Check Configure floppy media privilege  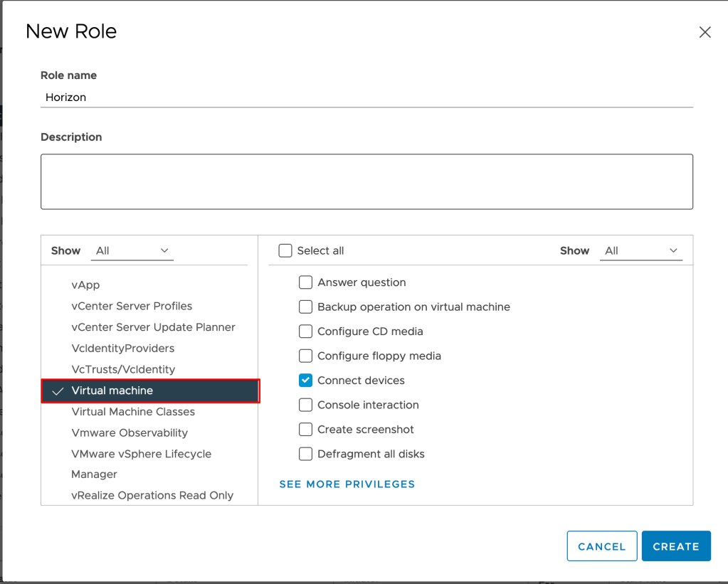click(x=306, y=356)
